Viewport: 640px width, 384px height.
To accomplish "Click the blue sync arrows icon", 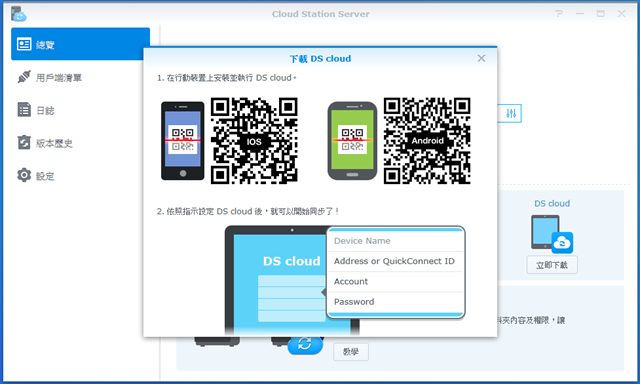I will (305, 344).
